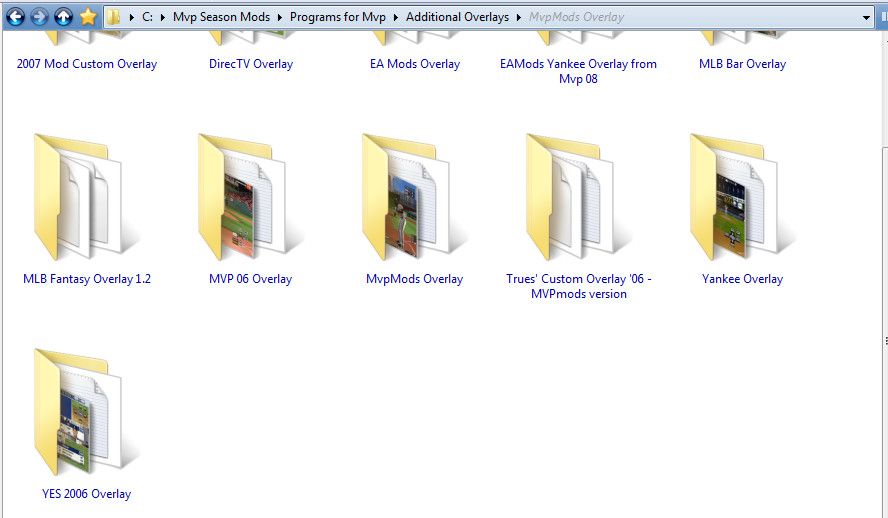Select the 2007 Mod Custom Overlay label
888x518 pixels.
[87, 64]
